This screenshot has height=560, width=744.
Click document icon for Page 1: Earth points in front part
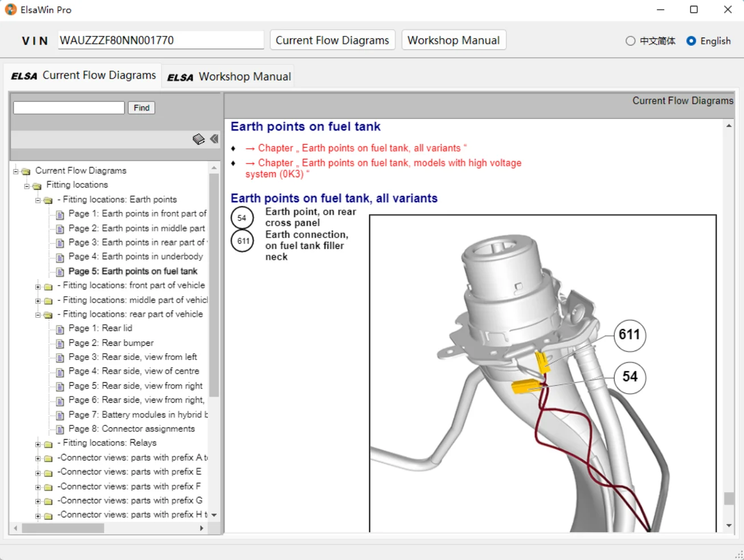60,214
